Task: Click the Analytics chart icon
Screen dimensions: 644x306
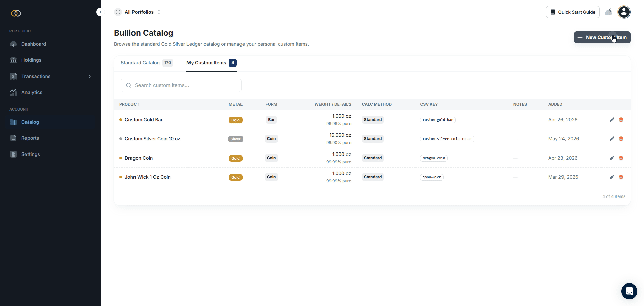Action: (x=13, y=92)
